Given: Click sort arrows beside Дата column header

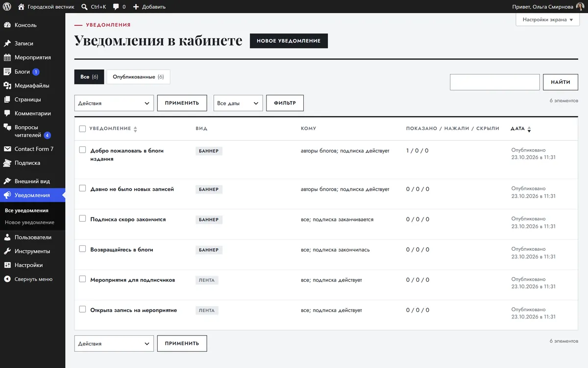Looking at the screenshot, I should 529,129.
